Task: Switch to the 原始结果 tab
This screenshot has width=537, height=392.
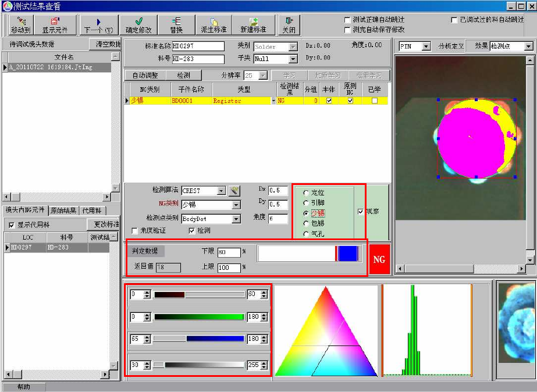Action: pyautogui.click(x=63, y=210)
